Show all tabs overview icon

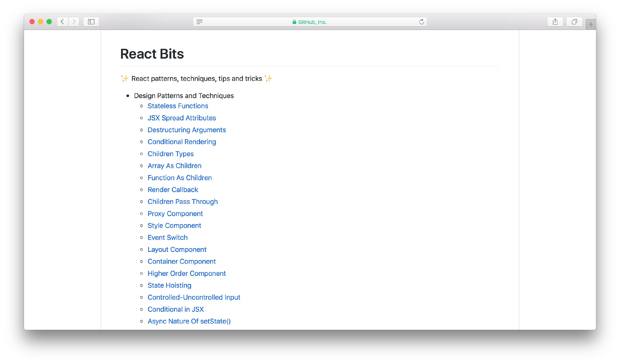(x=574, y=22)
